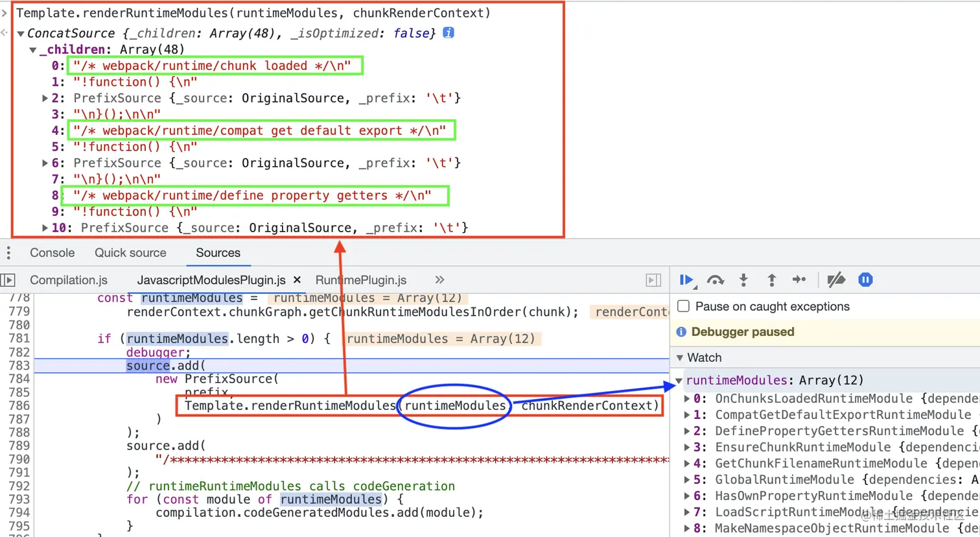
Task: Expand LoadScriptRuntimeModule entry
Action: click(x=687, y=512)
